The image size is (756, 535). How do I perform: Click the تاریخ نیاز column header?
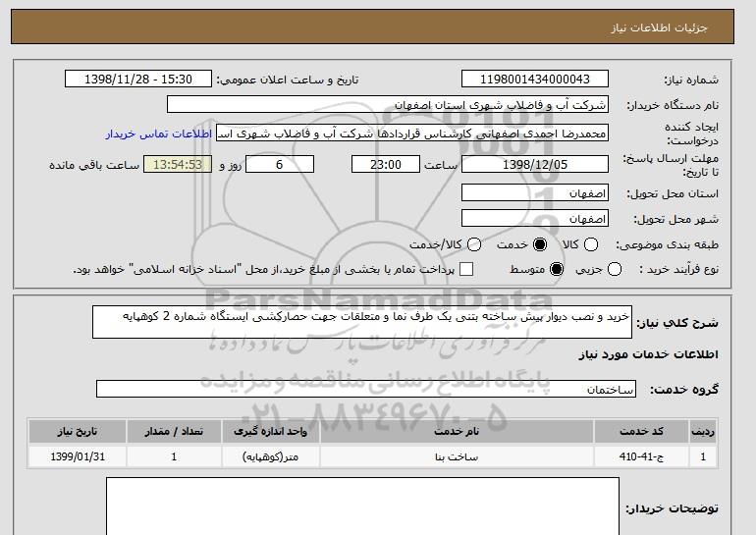(x=78, y=431)
